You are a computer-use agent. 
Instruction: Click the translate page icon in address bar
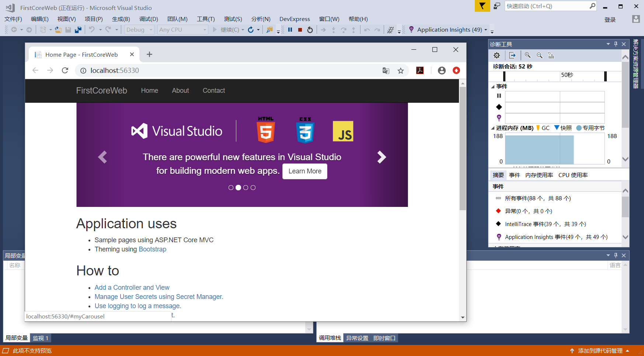click(x=386, y=71)
